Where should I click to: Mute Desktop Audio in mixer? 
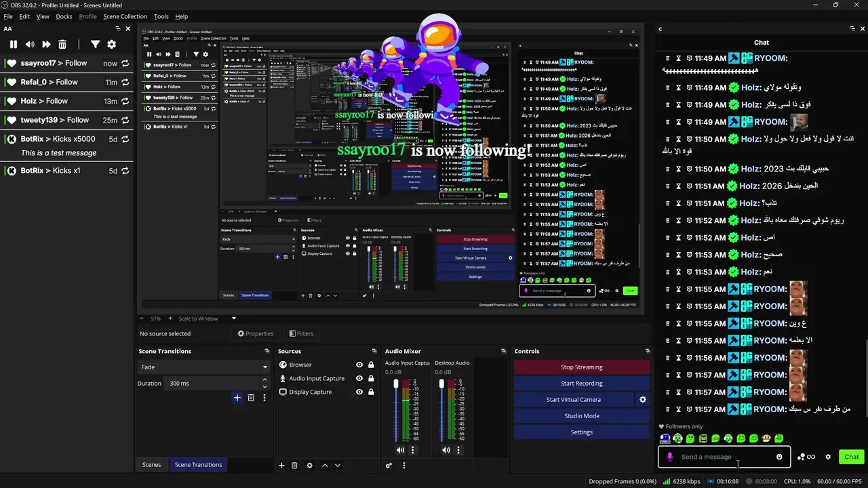click(446, 450)
